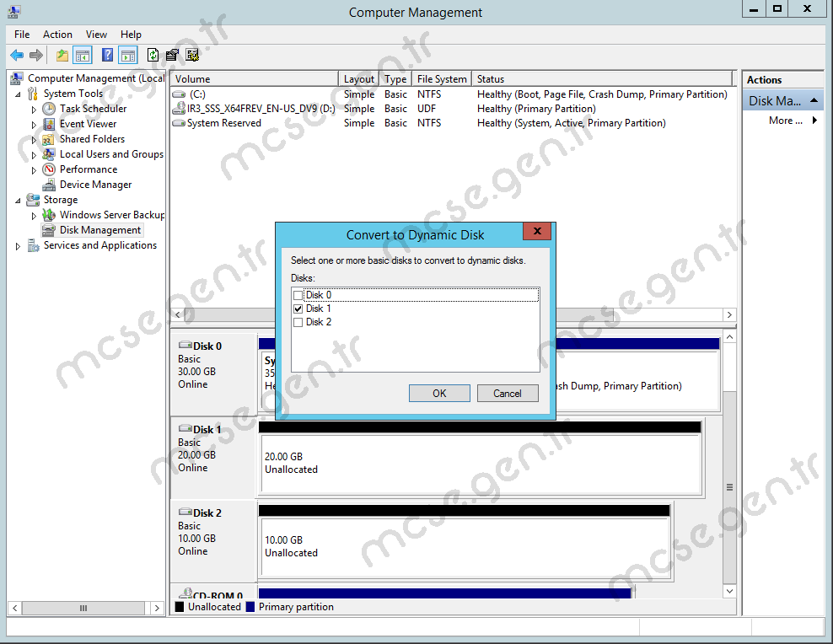This screenshot has width=833, height=644.
Task: Click the Primary partition blue legend swatch
Action: [250, 606]
